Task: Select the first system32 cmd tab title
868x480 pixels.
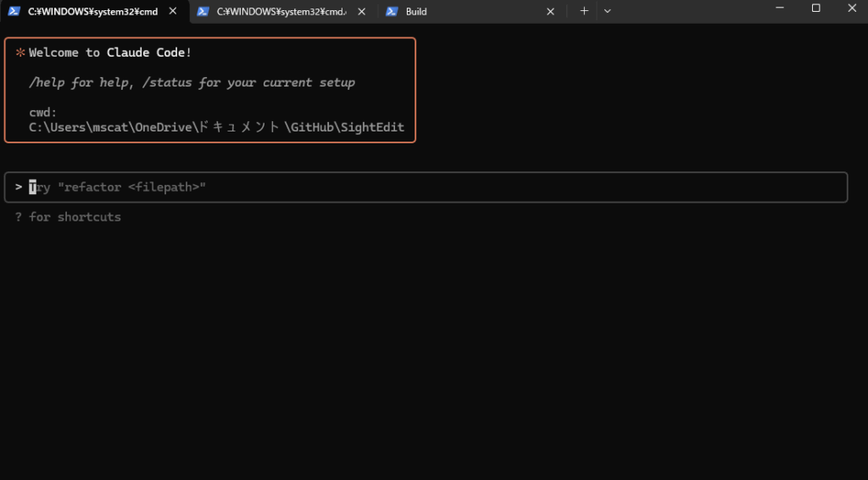Action: tap(93, 12)
